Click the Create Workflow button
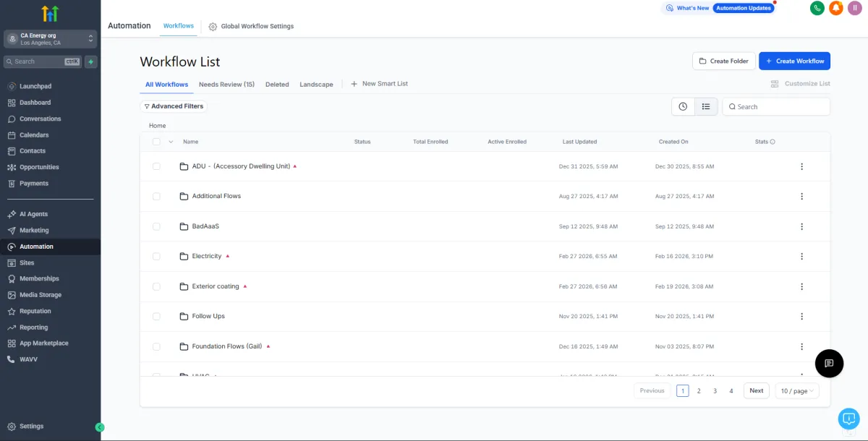Viewport: 868px width, 441px height. tap(794, 61)
